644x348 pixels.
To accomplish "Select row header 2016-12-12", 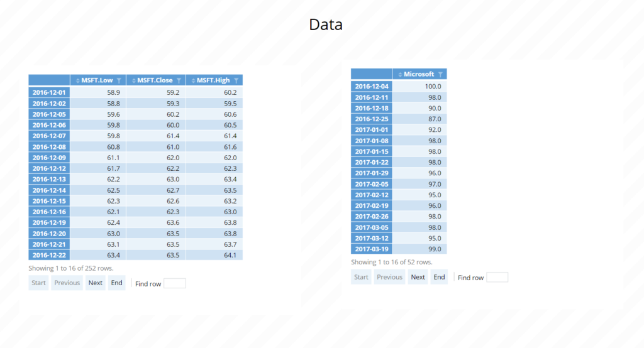I will pyautogui.click(x=49, y=168).
